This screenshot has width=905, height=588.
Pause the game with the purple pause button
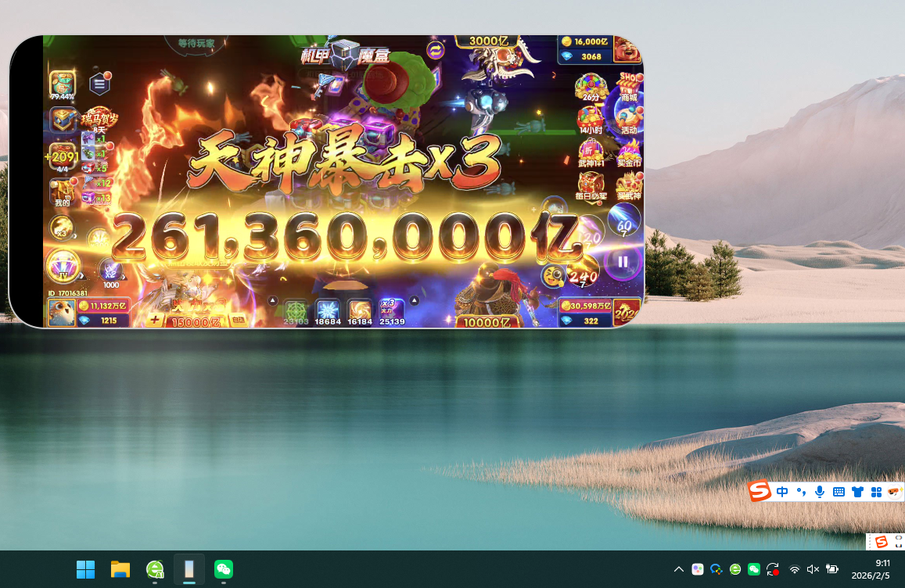[623, 262]
